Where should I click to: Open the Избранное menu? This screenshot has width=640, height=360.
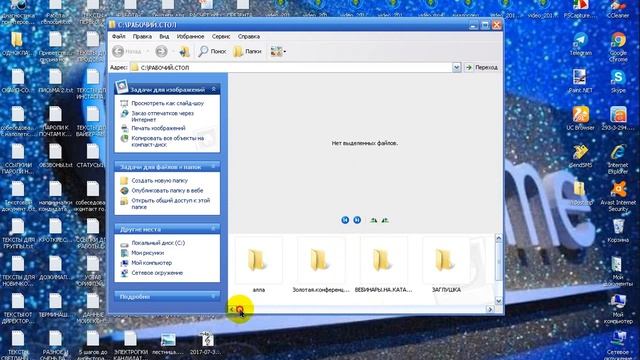(190, 36)
